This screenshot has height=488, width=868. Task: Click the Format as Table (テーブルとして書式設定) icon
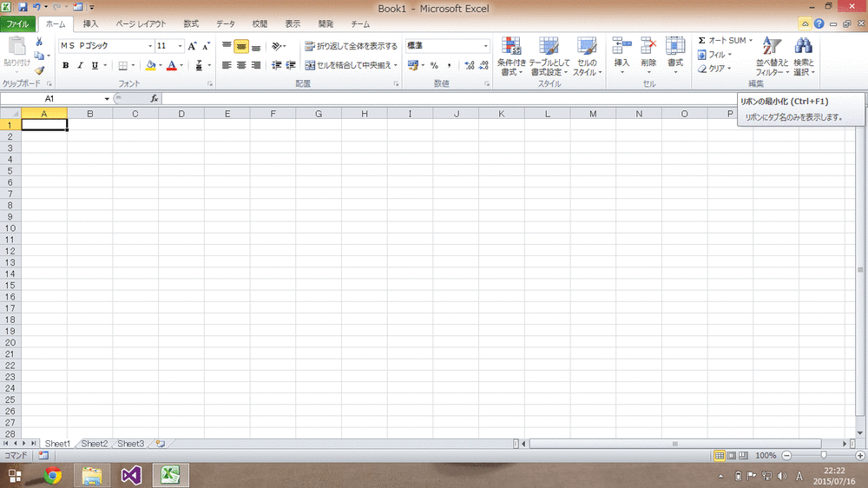(x=549, y=46)
